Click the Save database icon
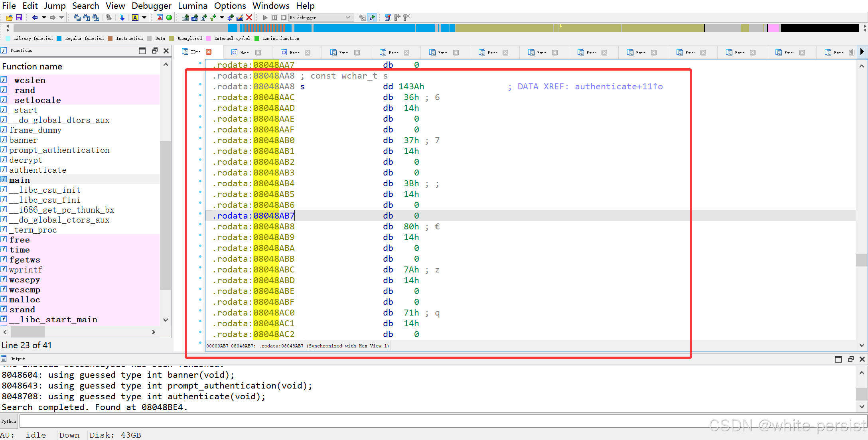 click(x=19, y=18)
